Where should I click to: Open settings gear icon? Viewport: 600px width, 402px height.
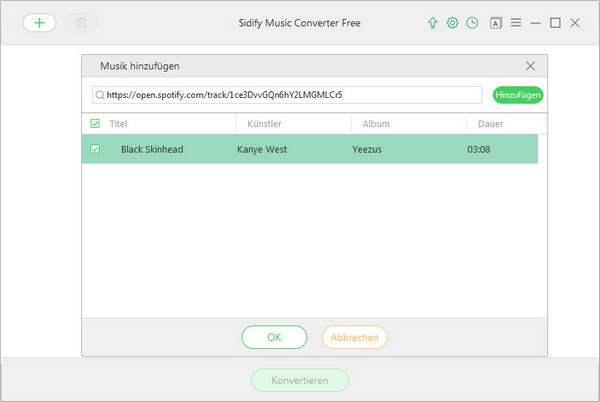click(x=452, y=23)
